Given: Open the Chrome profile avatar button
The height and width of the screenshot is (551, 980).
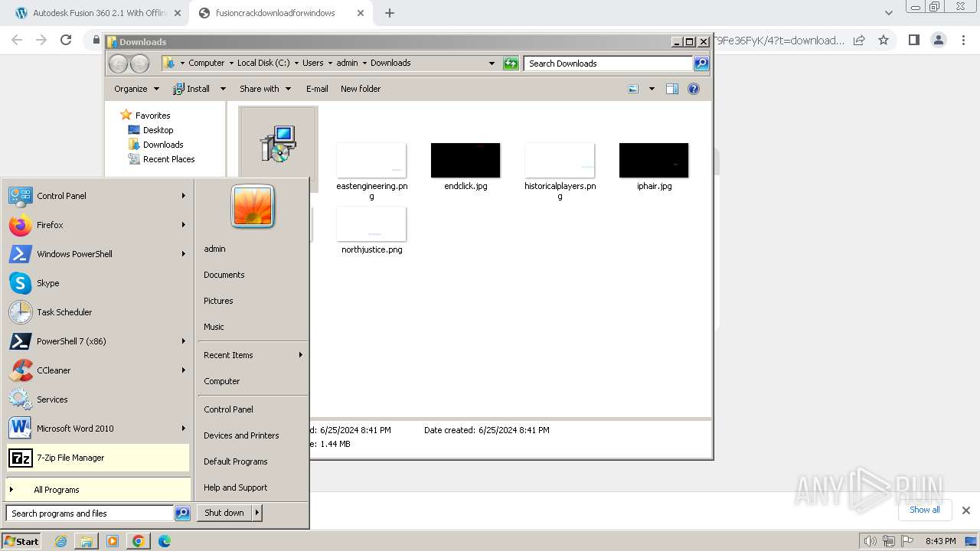Looking at the screenshot, I should pyautogui.click(x=938, y=40).
